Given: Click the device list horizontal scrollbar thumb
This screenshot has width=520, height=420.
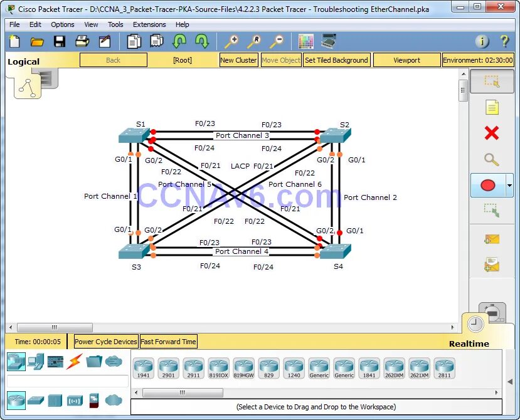Looking at the screenshot, I should (183, 392).
